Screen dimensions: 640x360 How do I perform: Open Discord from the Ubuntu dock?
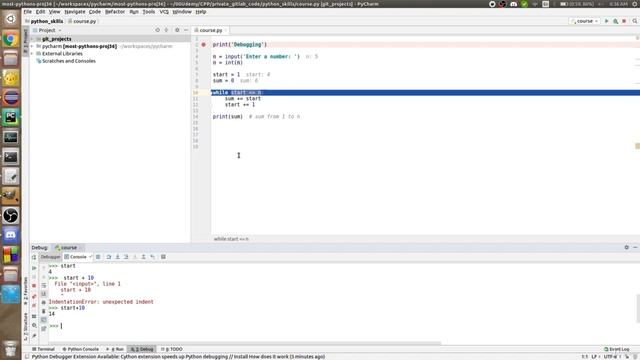pyautogui.click(x=11, y=235)
